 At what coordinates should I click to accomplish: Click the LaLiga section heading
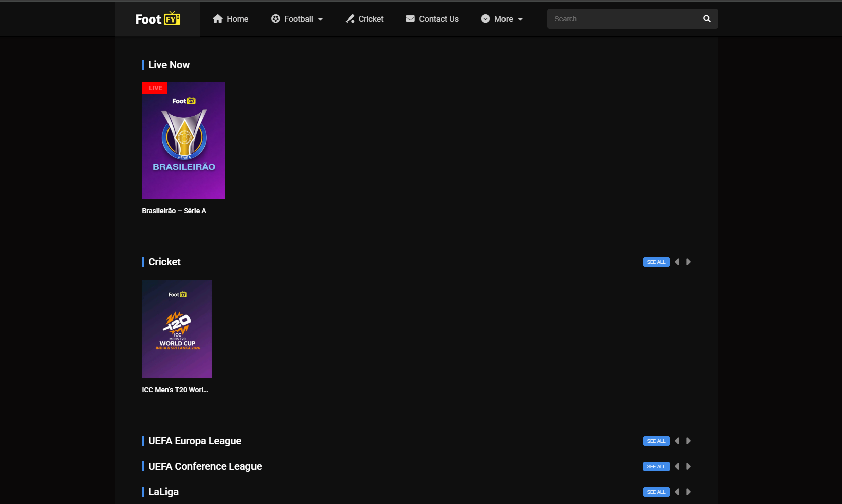click(x=163, y=492)
